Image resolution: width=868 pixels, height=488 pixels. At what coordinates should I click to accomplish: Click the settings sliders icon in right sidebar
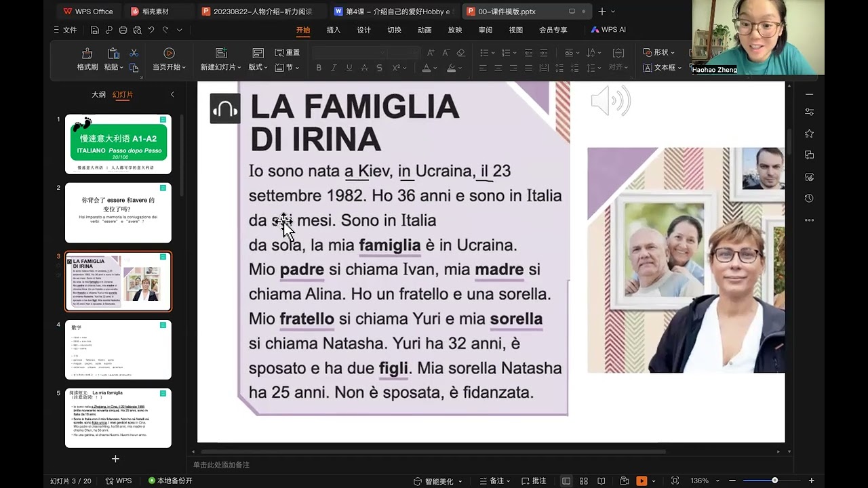click(809, 112)
